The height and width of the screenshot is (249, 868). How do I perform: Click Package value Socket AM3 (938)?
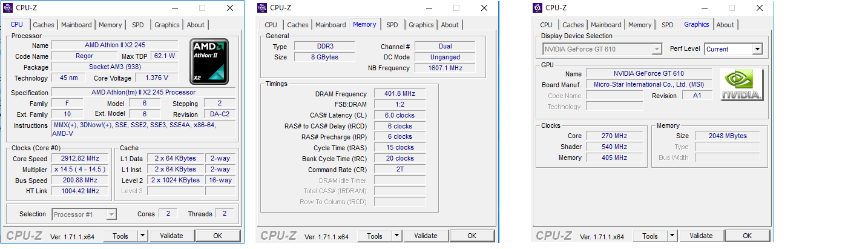[x=115, y=67]
